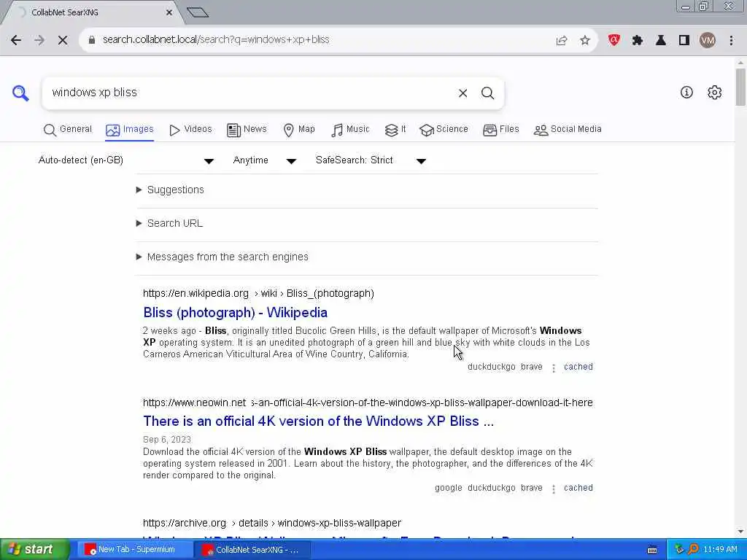747x560 pixels.
Task: Click the orange search tray icon
Action: tap(693, 549)
